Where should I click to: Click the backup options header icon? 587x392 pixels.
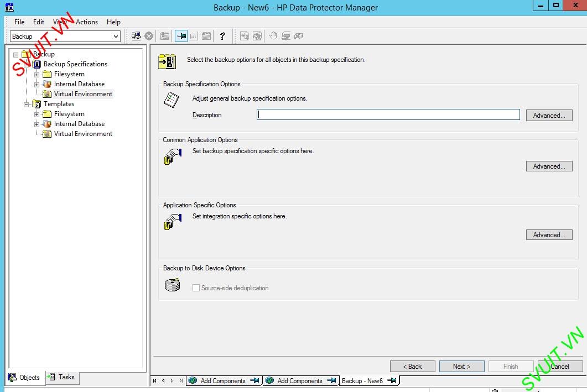tap(167, 61)
